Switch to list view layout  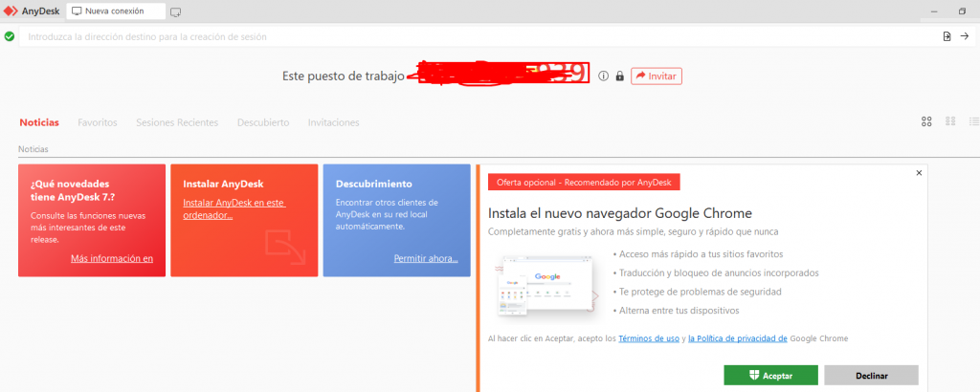[x=973, y=121]
